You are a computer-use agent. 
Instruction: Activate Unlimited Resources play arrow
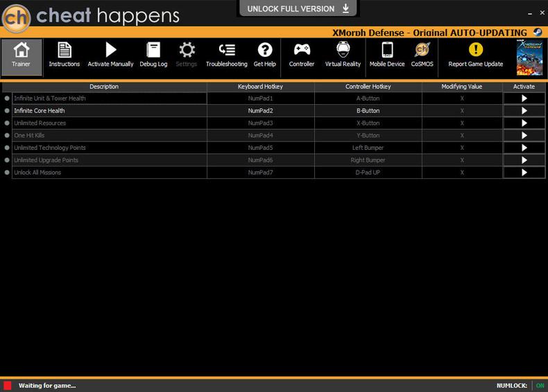click(x=524, y=123)
